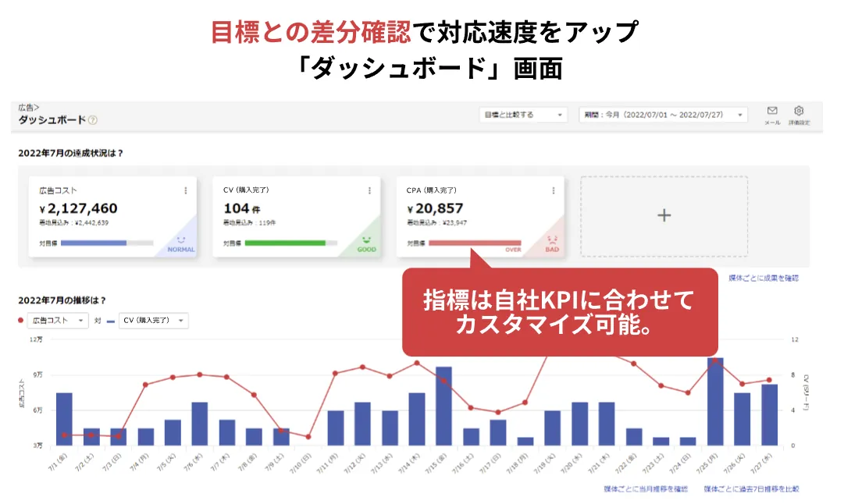
Task: Open detailed settings gear icon
Action: pos(799,111)
